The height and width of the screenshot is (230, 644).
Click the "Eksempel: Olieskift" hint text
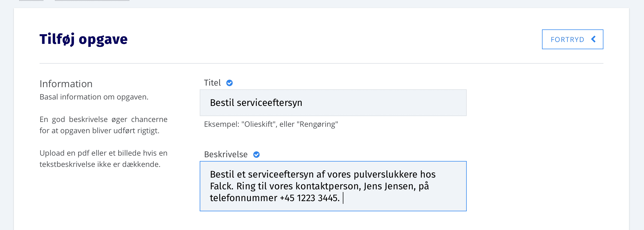click(271, 124)
